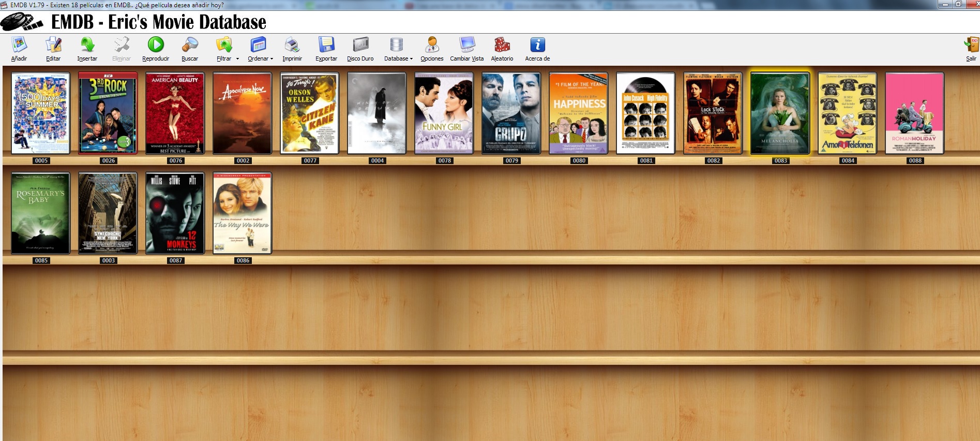Select the Citizen Kane movie cover

(x=310, y=113)
